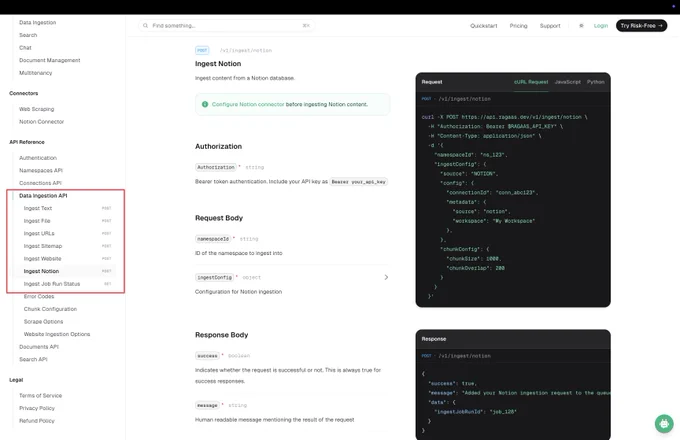Open Refund Policy page

click(37, 420)
